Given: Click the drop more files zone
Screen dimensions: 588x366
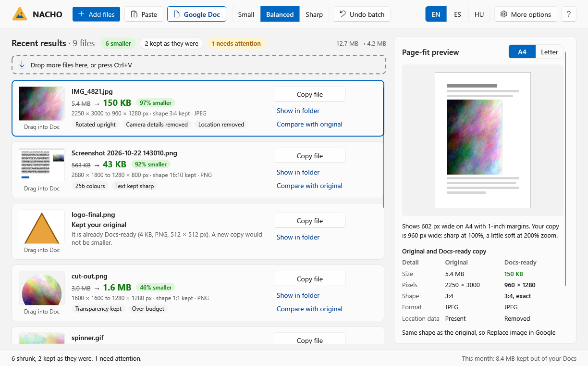Looking at the screenshot, I should point(199,65).
